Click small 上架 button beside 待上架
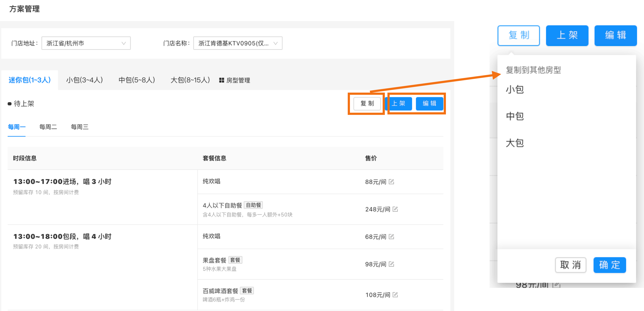The image size is (644, 311). click(399, 104)
